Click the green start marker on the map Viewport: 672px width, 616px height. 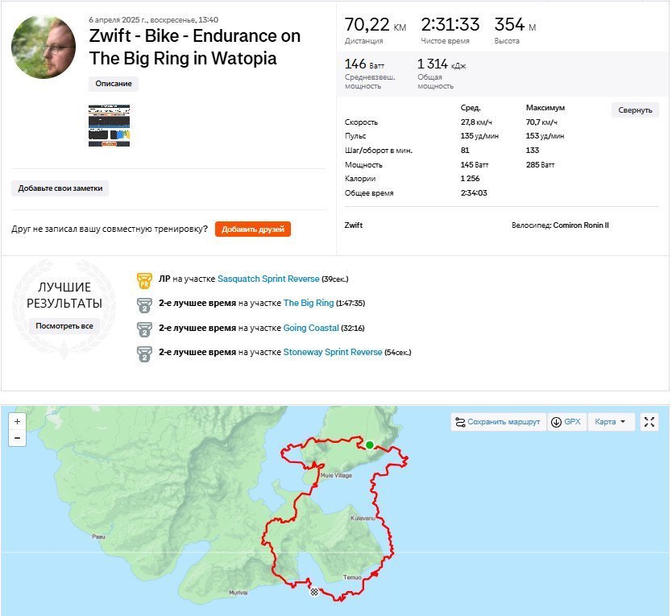coord(369,445)
